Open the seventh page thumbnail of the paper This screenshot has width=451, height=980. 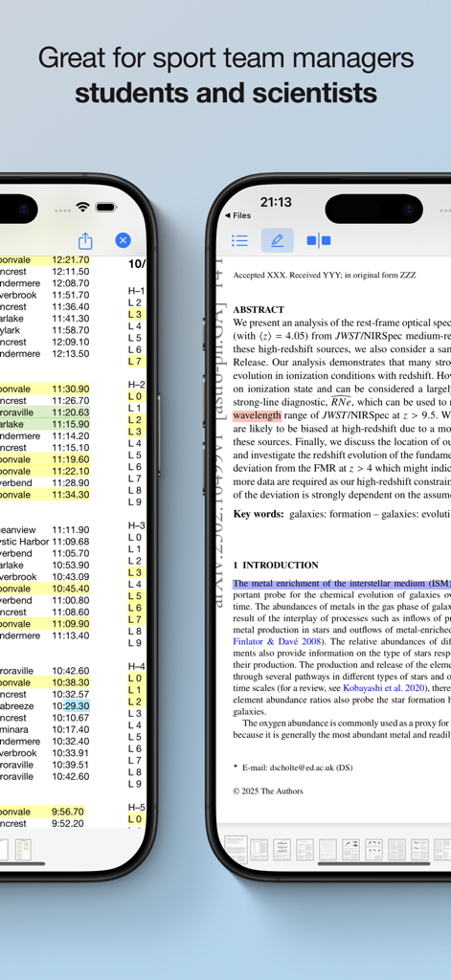pos(373,850)
